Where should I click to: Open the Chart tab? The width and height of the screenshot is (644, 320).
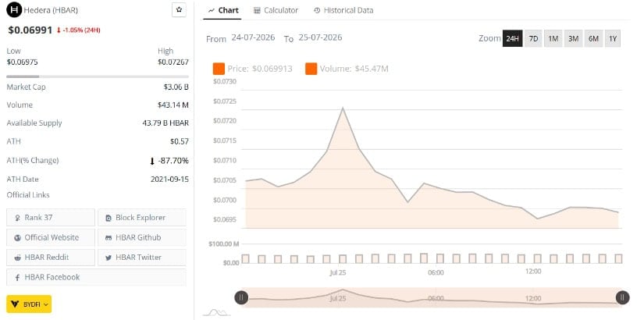[223, 10]
